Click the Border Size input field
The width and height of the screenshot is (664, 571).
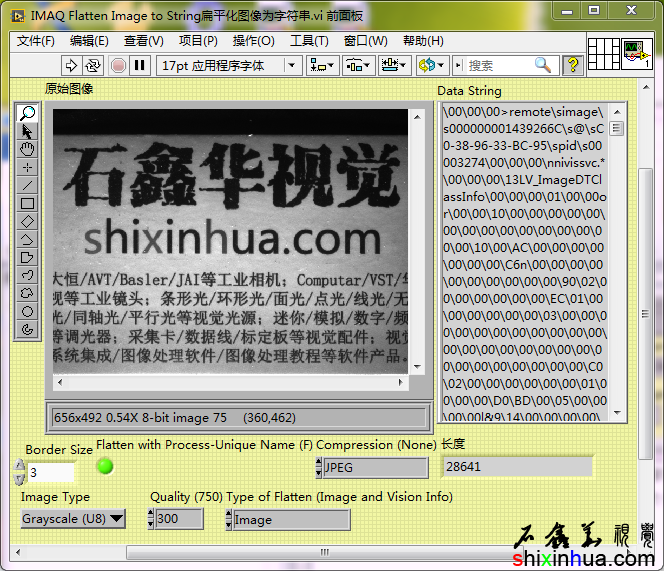coord(51,472)
